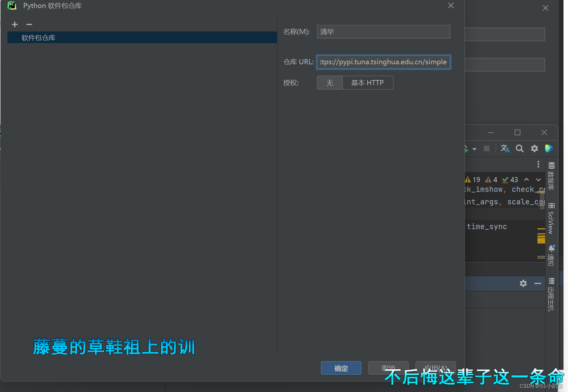This screenshot has width=568, height=392.
Task: Click the stop square button in toolbar
Action: pyautogui.click(x=487, y=148)
